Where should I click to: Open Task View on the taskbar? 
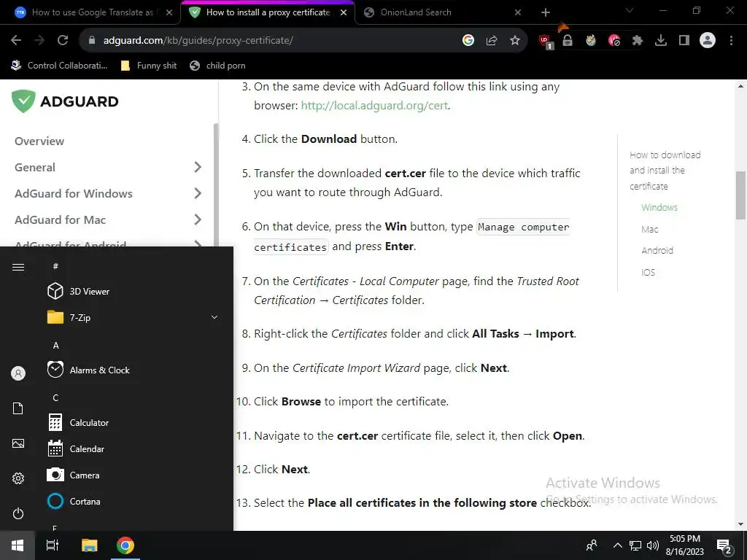coord(53,545)
